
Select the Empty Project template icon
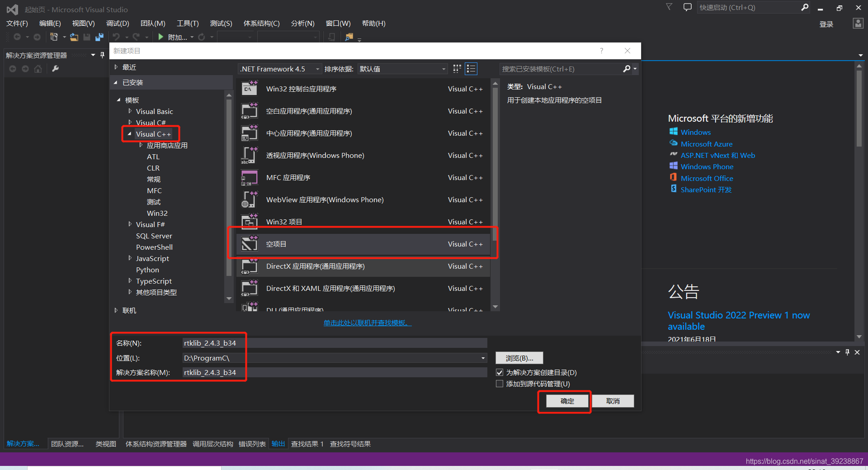click(x=249, y=244)
